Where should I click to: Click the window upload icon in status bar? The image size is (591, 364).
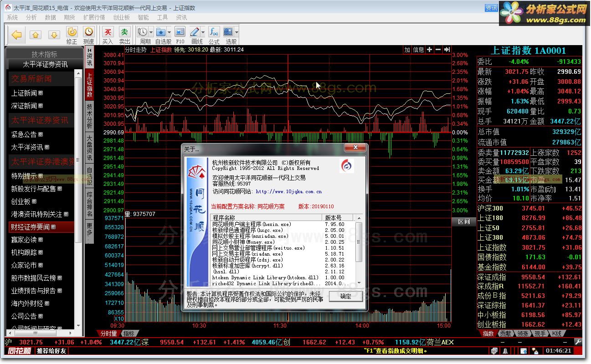coord(524,351)
